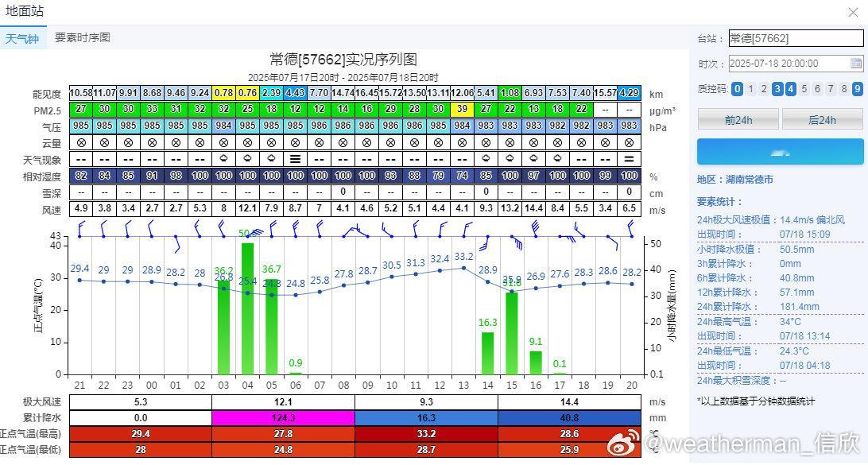Click the visibility cell showing 11.07
Screen dimensions: 868x465
click(x=105, y=93)
